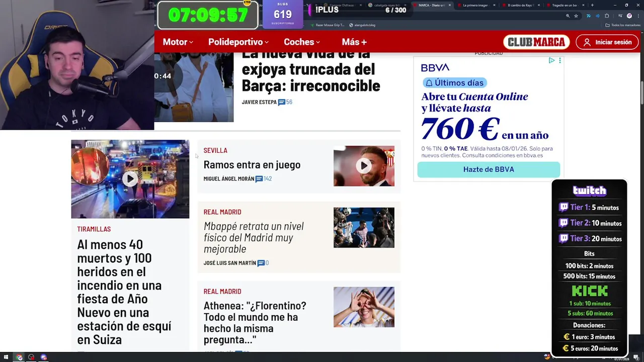Open Chrome from the Windows taskbar
The image size is (644, 362).
[19, 357]
